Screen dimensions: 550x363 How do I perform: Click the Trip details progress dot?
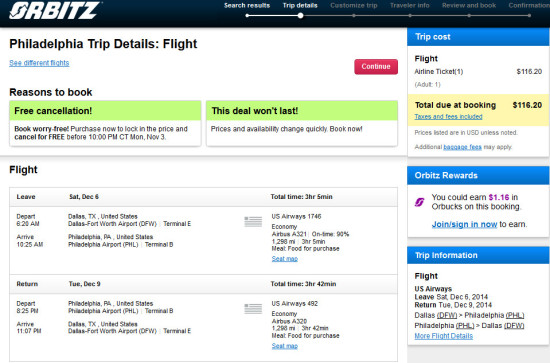[301, 15]
